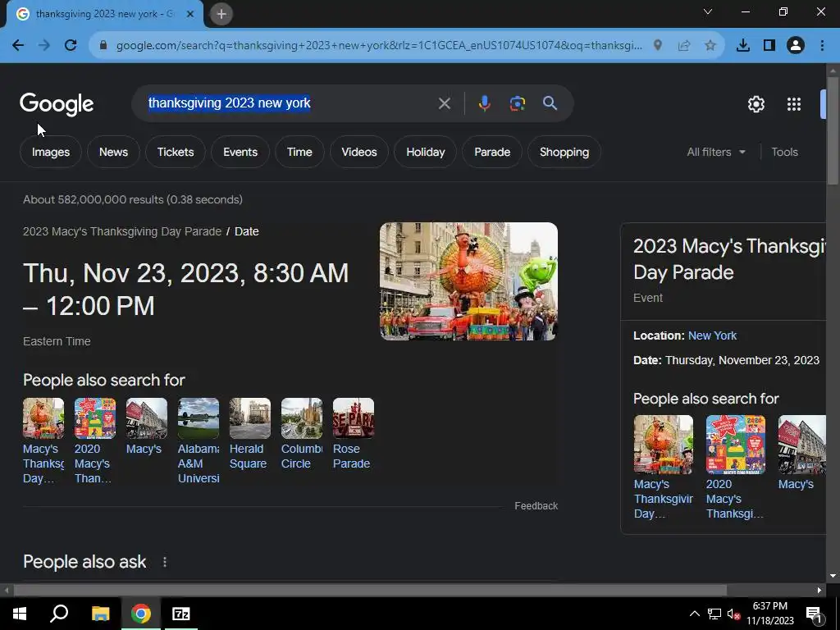Show hidden system tray icons
840x630 pixels.
694,614
